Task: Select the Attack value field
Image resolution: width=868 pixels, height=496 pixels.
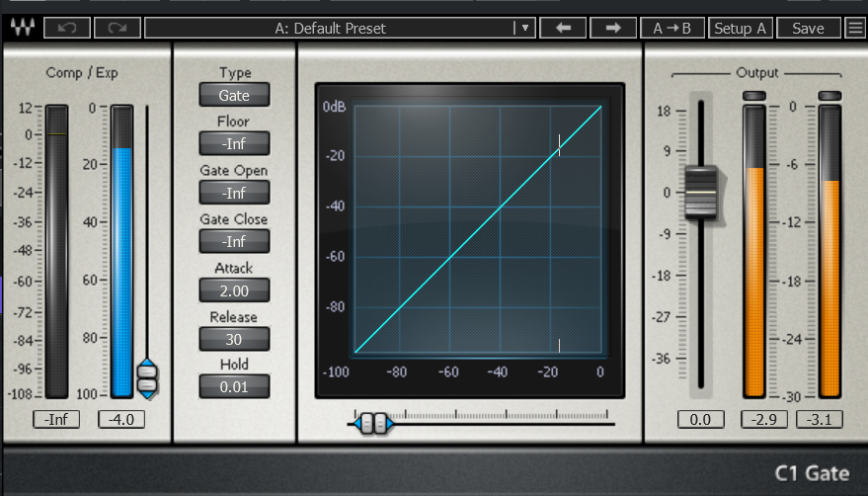Action: pos(234,290)
